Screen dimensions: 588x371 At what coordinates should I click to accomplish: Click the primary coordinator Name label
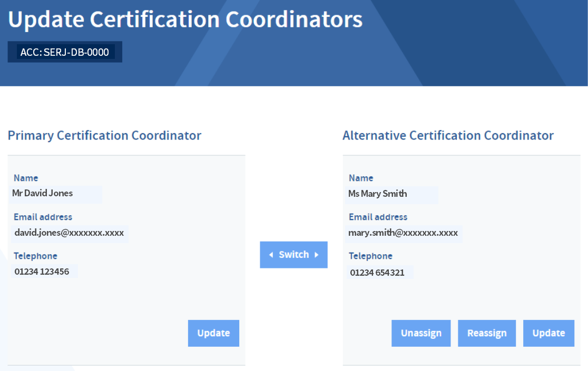click(x=26, y=178)
